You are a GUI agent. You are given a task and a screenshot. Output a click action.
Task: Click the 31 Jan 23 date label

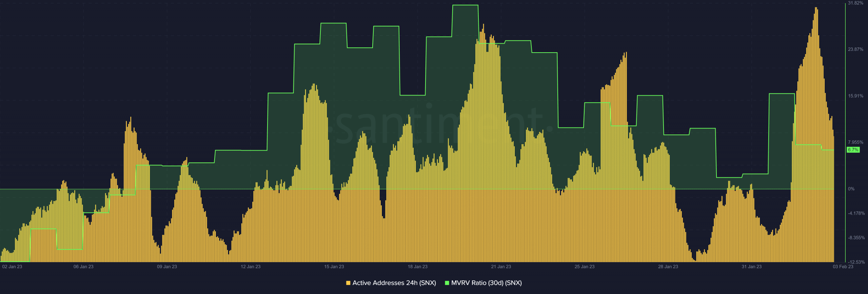(751, 267)
